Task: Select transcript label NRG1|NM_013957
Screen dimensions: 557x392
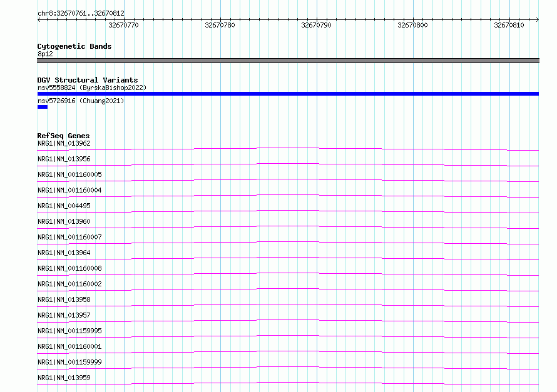Action: [x=64, y=315]
